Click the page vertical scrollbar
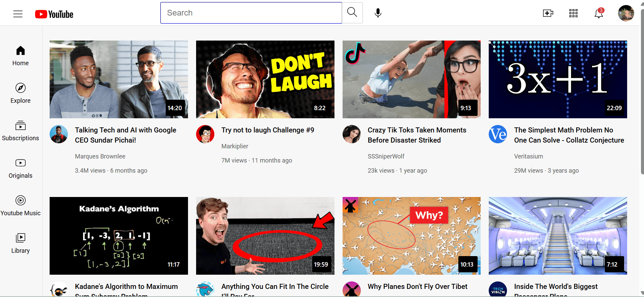The width and height of the screenshot is (644, 297). click(642, 91)
